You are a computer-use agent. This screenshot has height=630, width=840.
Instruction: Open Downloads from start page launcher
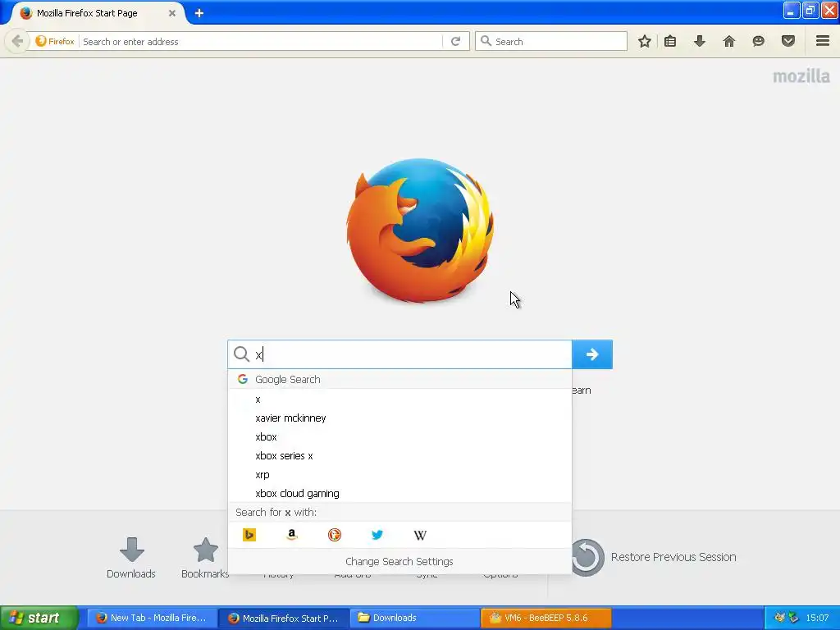131,558
